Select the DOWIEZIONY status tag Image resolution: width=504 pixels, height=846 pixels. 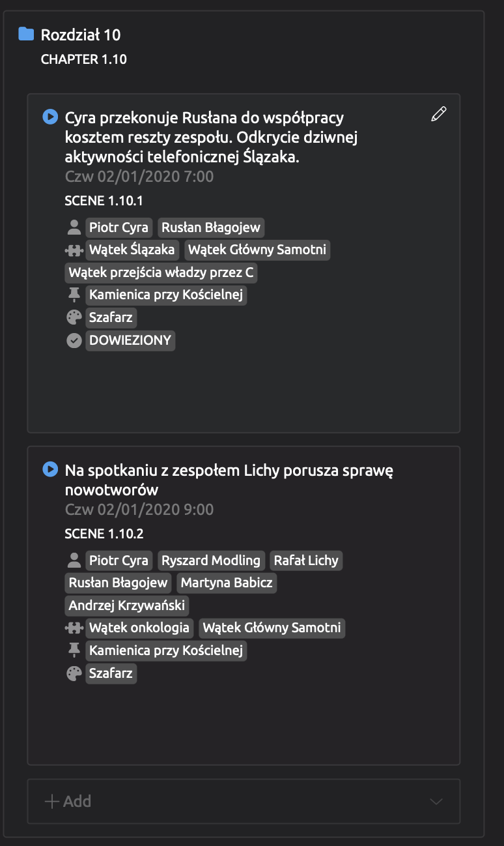[130, 340]
